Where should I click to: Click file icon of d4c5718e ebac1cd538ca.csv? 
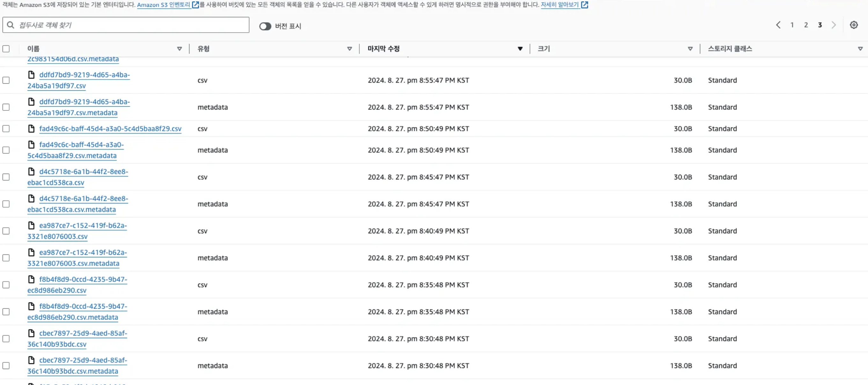tap(31, 171)
